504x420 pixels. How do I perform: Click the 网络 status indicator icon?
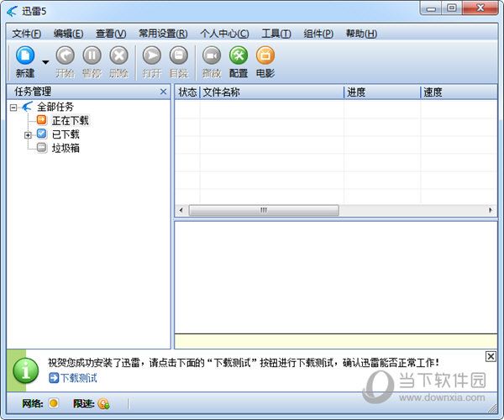pos(54,403)
